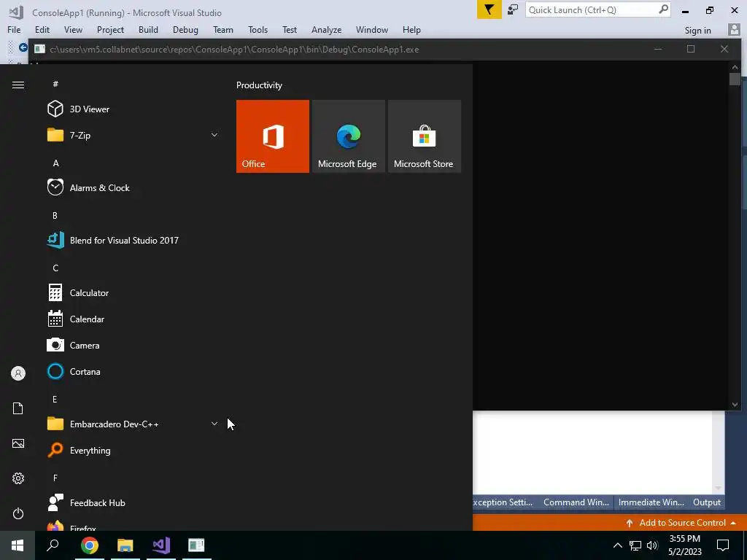Click Add to Source Control
The width and height of the screenshot is (747, 560).
pyautogui.click(x=681, y=522)
